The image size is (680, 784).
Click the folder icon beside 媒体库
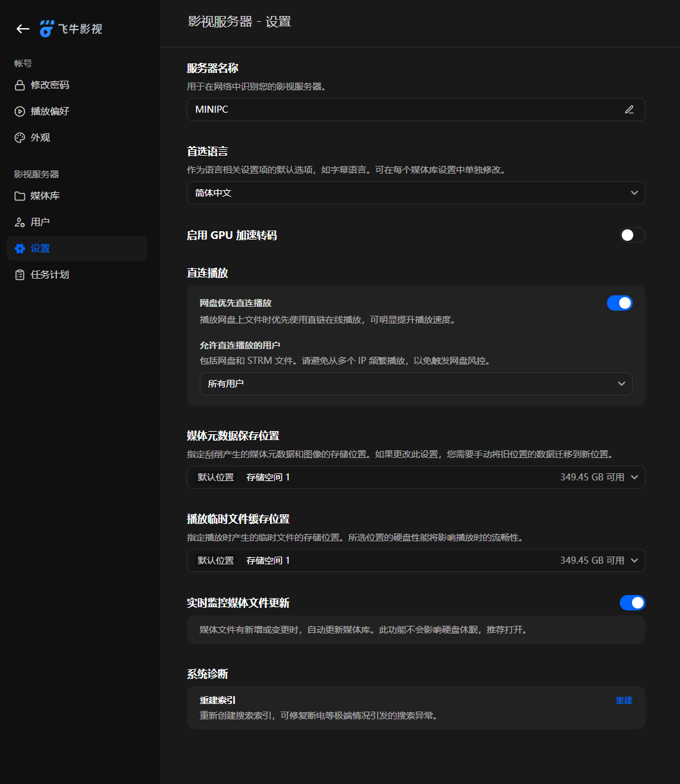[x=20, y=196]
